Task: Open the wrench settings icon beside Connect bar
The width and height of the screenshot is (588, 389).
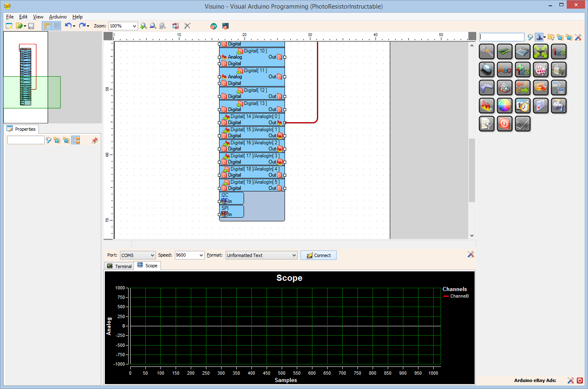Action: point(470,254)
